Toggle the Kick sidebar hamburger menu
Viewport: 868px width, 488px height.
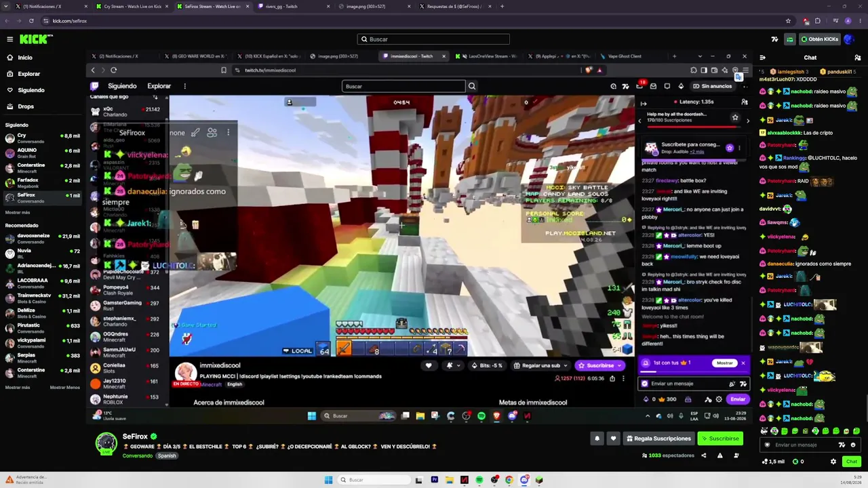(x=9, y=39)
